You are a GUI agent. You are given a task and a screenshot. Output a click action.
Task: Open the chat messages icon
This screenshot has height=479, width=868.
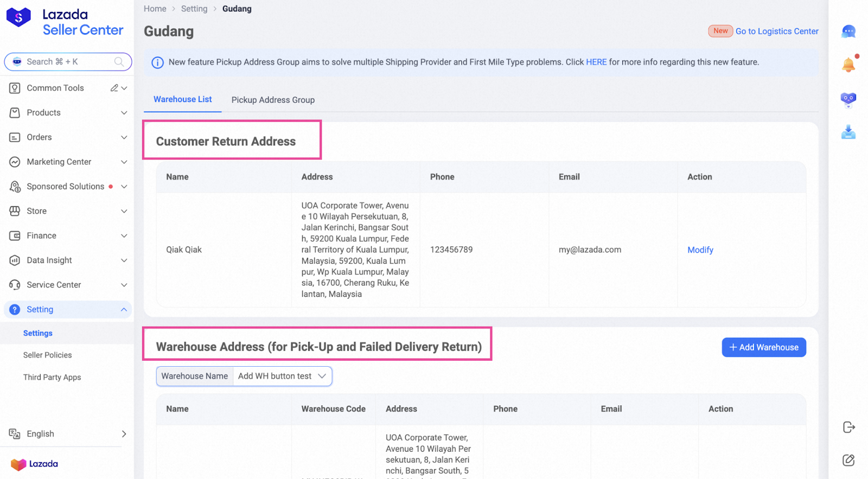click(848, 31)
